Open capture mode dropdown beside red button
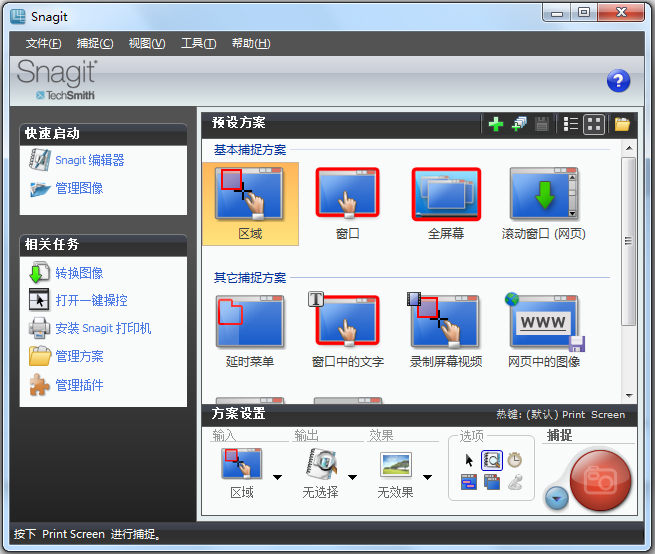 pyautogui.click(x=557, y=498)
